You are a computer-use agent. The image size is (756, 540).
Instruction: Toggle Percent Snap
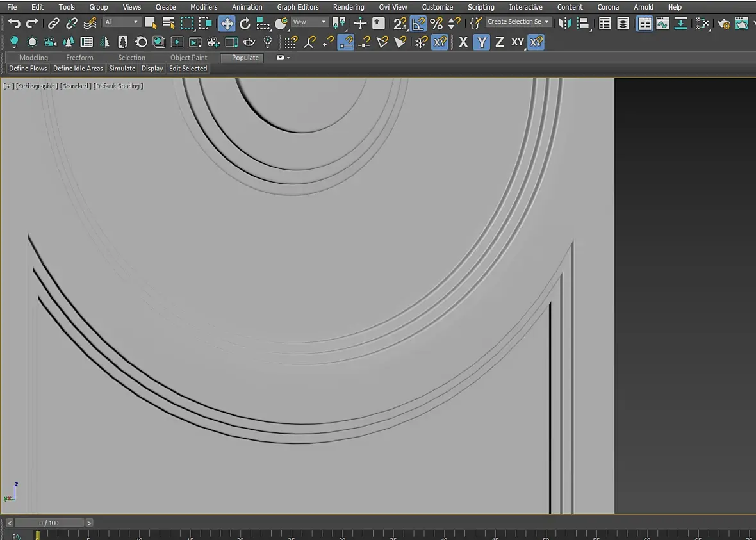pos(436,24)
